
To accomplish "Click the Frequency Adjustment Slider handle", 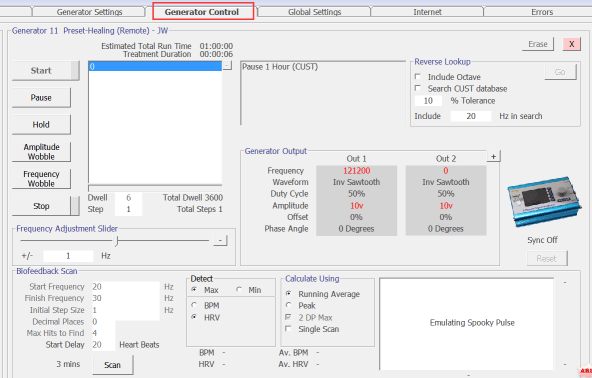I will click(117, 241).
